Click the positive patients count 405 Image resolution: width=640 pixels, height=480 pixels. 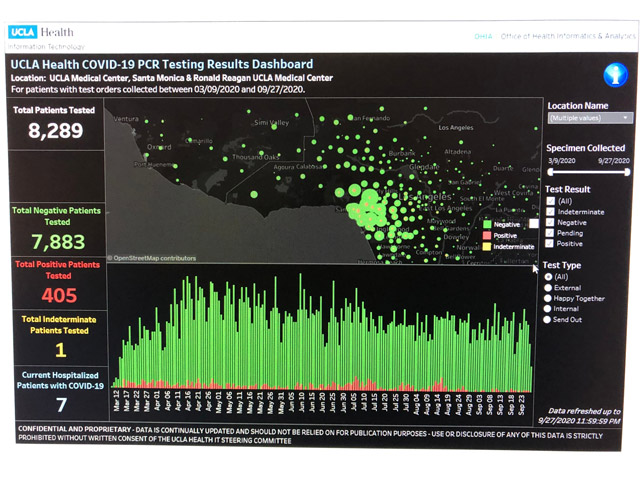59,295
